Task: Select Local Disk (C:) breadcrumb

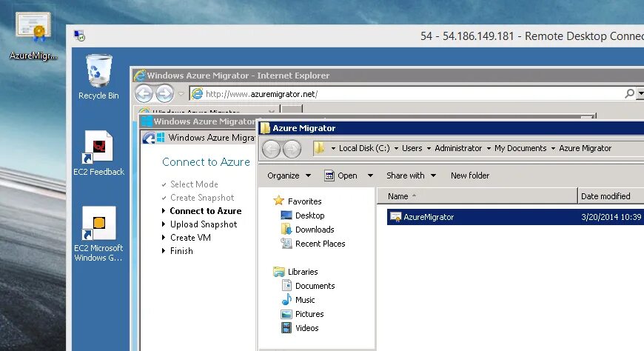Action: tap(364, 148)
